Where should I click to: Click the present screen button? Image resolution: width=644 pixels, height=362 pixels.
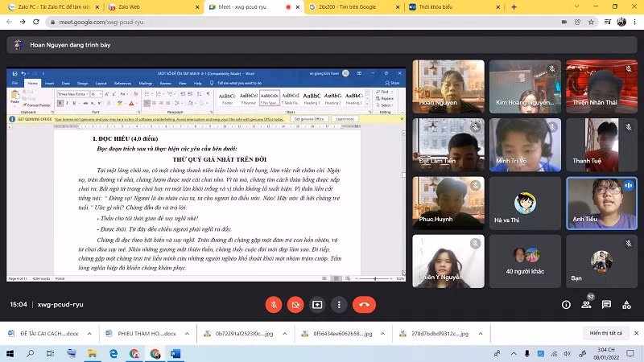tap(318, 305)
